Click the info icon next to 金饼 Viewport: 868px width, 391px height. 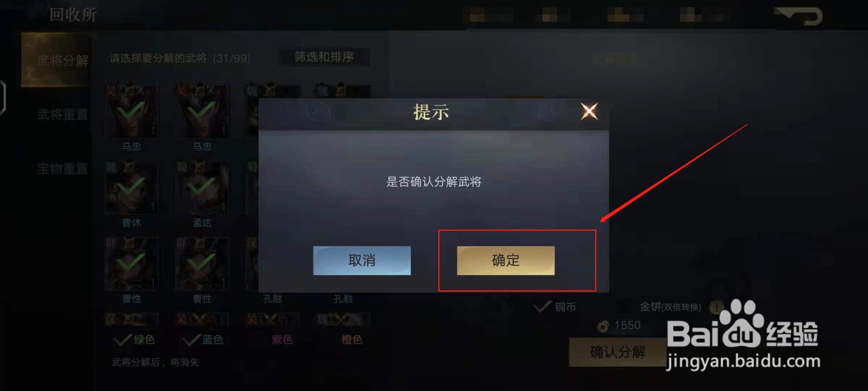click(x=717, y=307)
